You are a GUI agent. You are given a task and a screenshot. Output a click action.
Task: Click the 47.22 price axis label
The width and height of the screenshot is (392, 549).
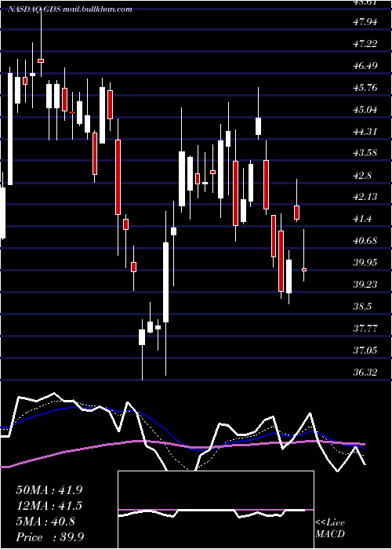365,44
